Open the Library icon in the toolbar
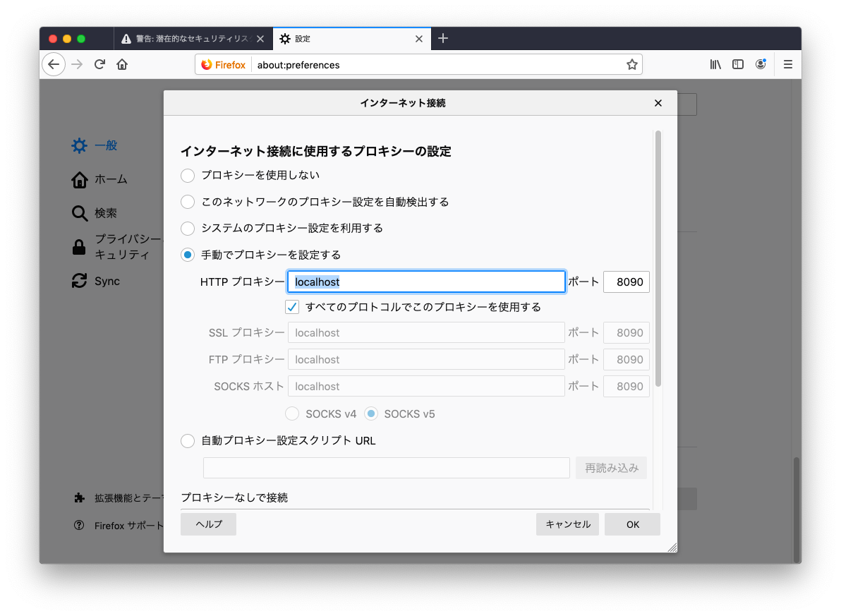The image size is (841, 616). pos(715,64)
